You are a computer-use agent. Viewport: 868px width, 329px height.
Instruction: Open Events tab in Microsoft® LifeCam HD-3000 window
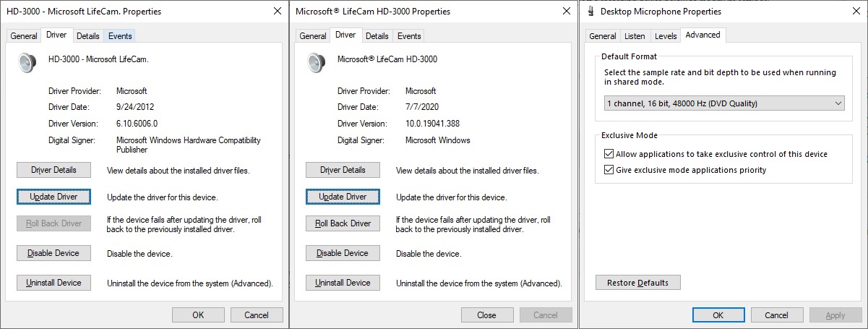point(409,35)
